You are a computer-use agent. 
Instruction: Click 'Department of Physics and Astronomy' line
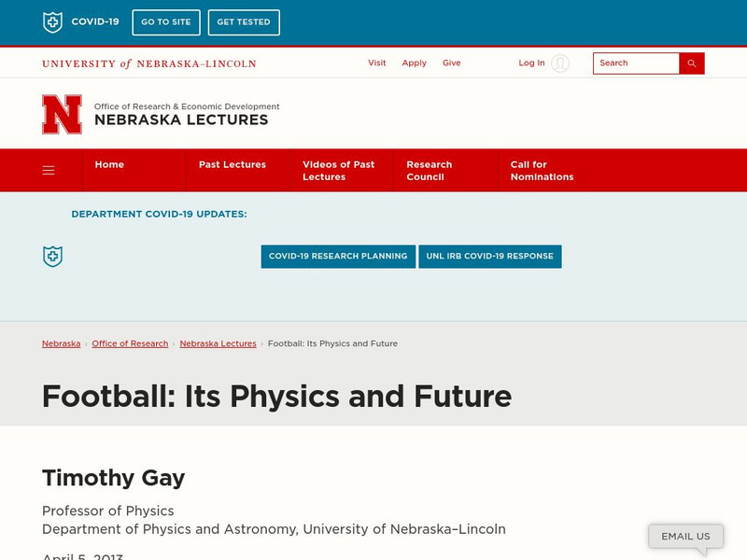click(274, 529)
